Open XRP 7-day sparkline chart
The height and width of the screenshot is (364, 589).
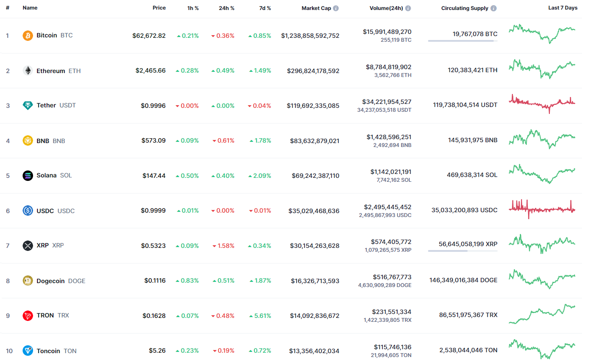(542, 244)
